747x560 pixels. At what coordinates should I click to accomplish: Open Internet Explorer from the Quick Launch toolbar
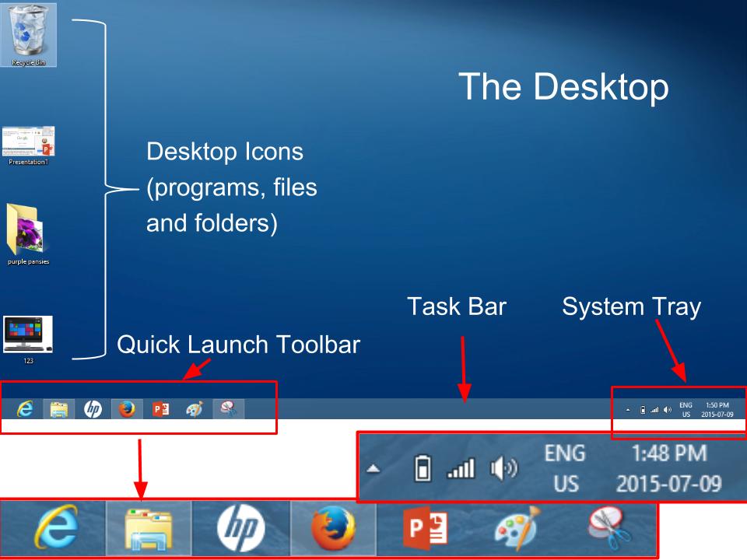click(x=23, y=407)
